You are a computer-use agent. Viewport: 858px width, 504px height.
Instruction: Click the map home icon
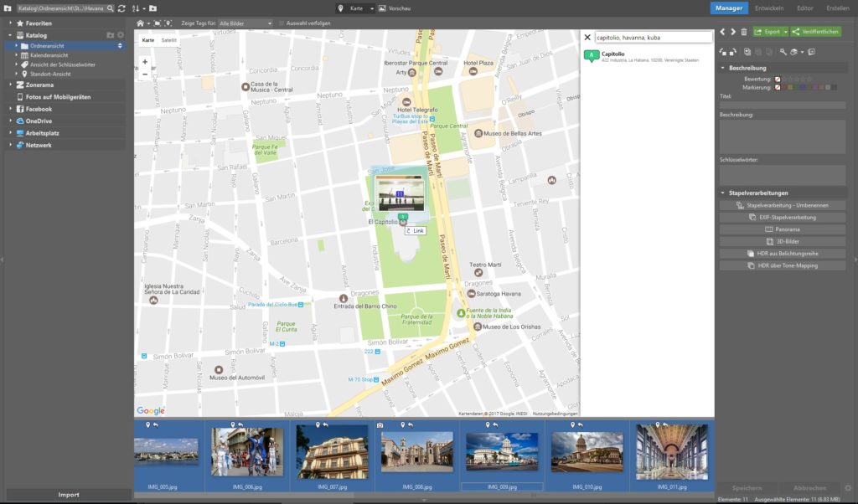point(141,23)
